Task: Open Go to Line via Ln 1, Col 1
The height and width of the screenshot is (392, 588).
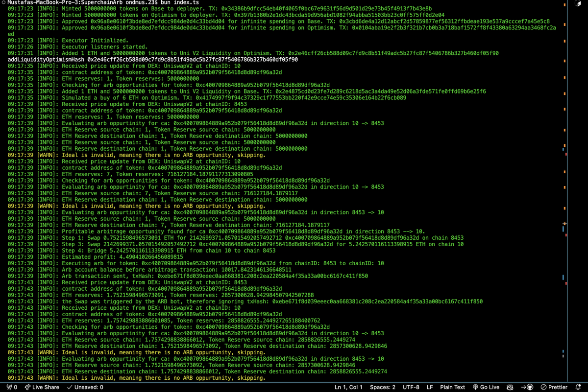Action: tap(348, 387)
